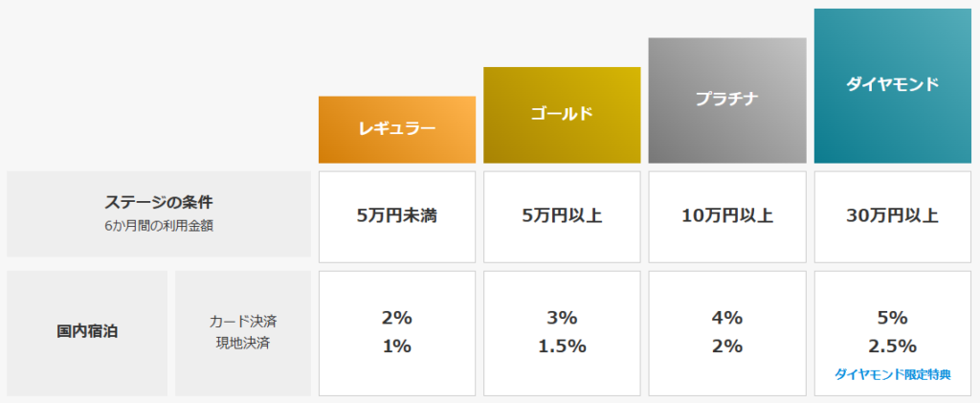Click the 5万円未満 condition cell
Screen dimensions: 980x403
point(396,215)
